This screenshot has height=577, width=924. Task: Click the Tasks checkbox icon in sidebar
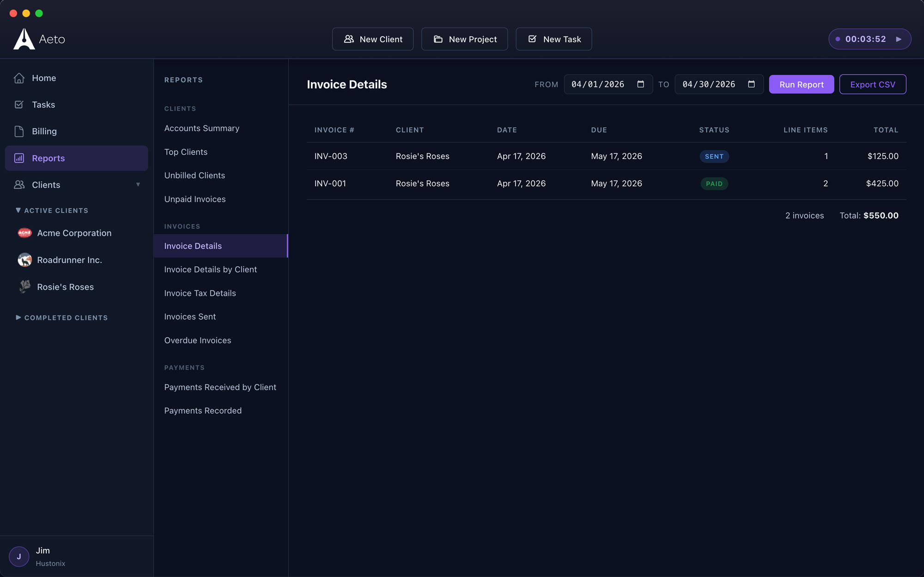coord(19,104)
